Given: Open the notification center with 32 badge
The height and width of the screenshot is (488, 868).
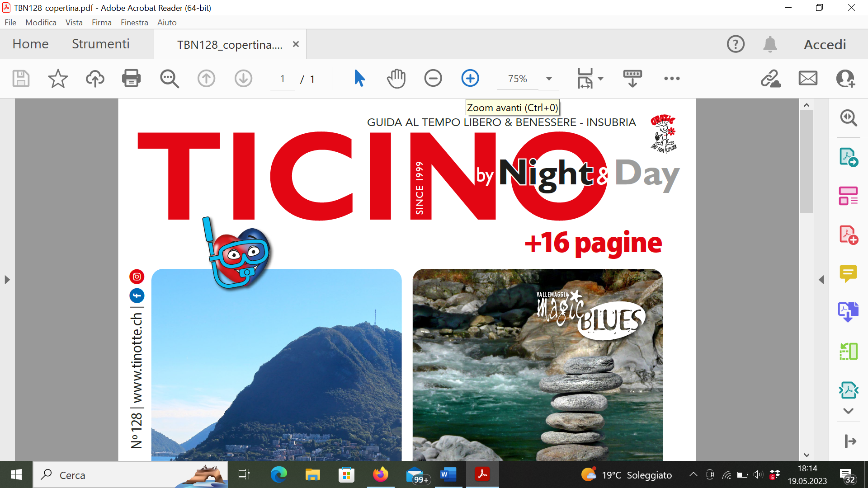Looking at the screenshot, I should point(847,475).
